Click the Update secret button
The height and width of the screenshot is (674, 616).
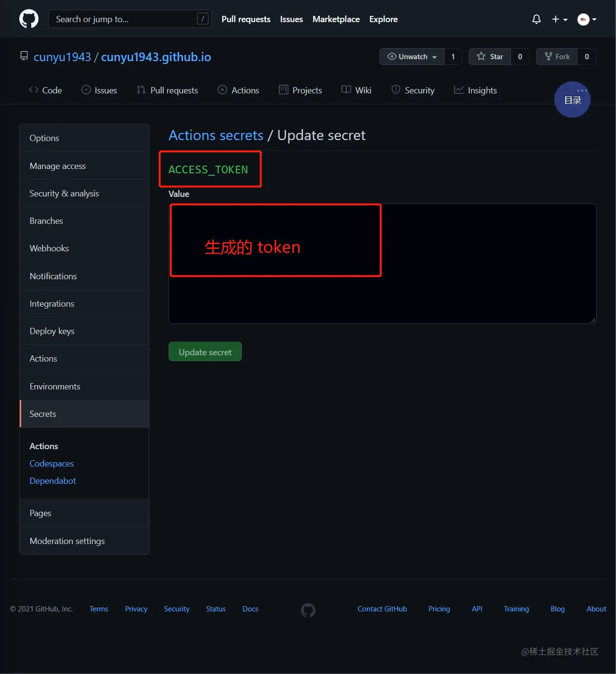click(205, 351)
